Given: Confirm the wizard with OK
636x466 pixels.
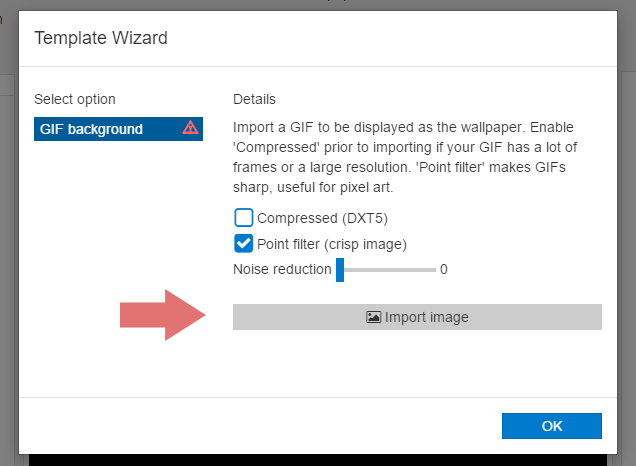Looking at the screenshot, I should pos(552,426).
